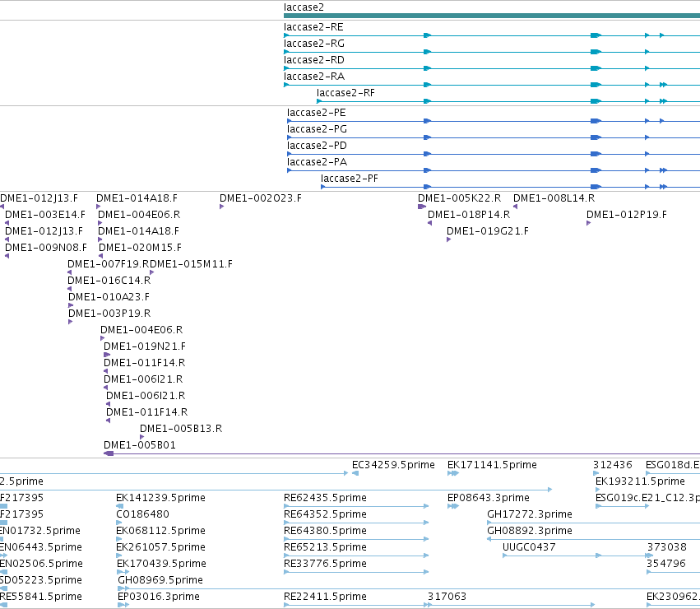Select DME1-005K22.R label
700x609 pixels.
click(459, 198)
